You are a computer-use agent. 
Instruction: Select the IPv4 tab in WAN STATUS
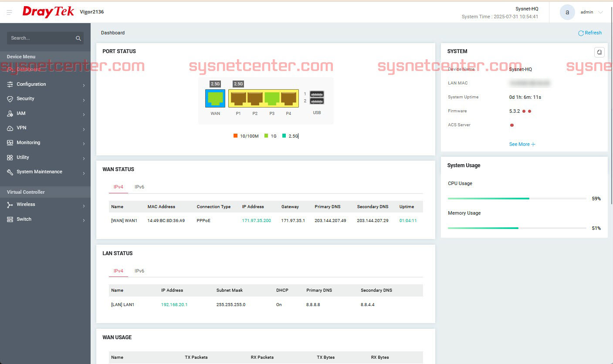coord(119,187)
